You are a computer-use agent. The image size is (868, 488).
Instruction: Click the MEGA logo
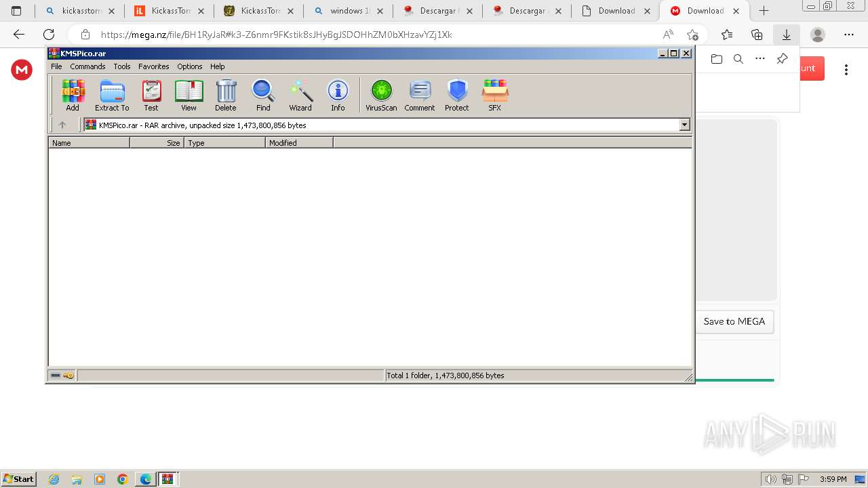pyautogui.click(x=22, y=69)
